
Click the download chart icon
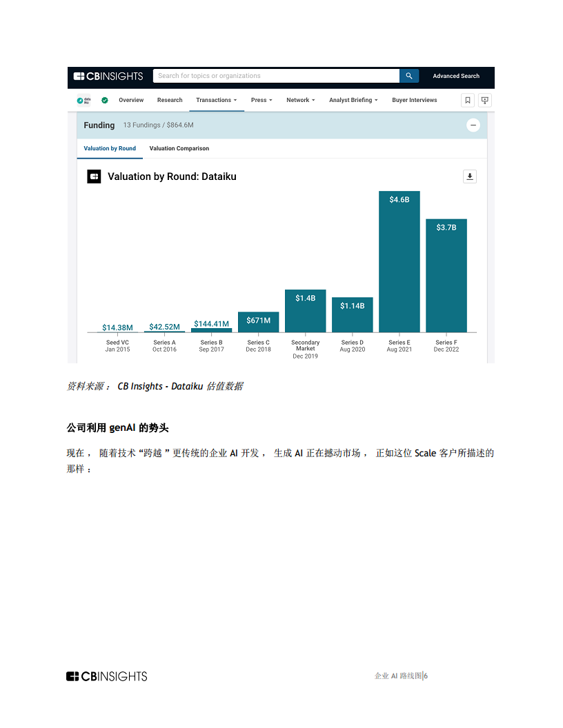[x=470, y=176]
